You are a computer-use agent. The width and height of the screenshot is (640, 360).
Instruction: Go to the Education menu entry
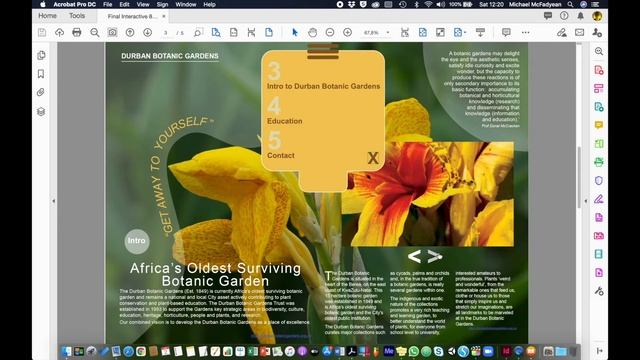coord(284,121)
